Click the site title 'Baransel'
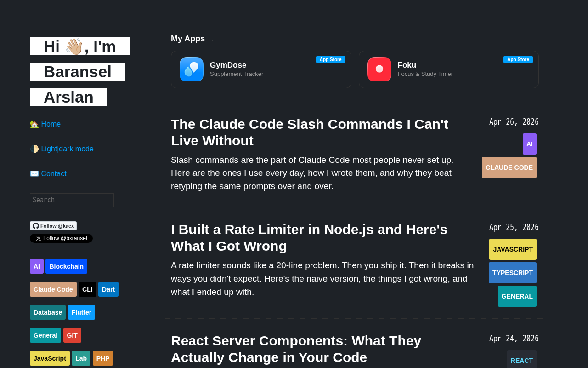 coord(78,72)
